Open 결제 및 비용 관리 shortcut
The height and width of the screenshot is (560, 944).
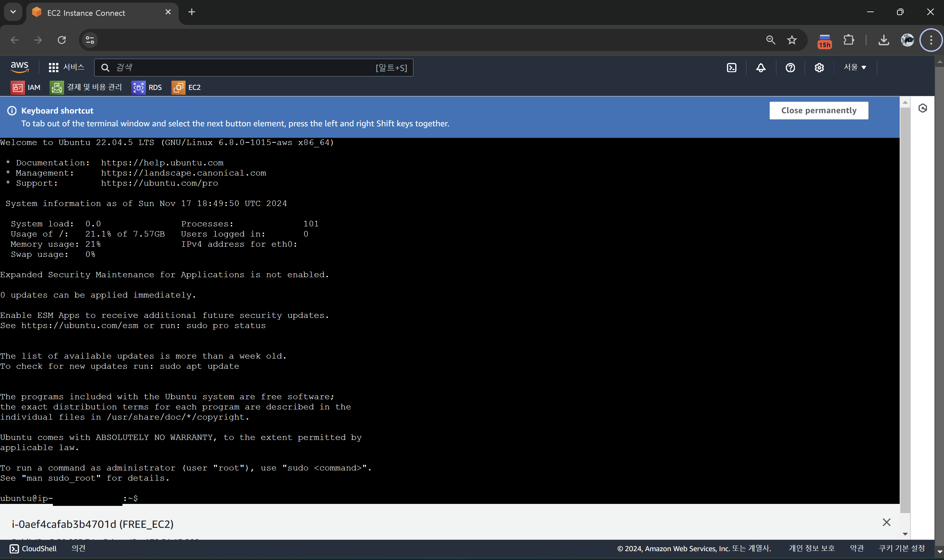[86, 88]
